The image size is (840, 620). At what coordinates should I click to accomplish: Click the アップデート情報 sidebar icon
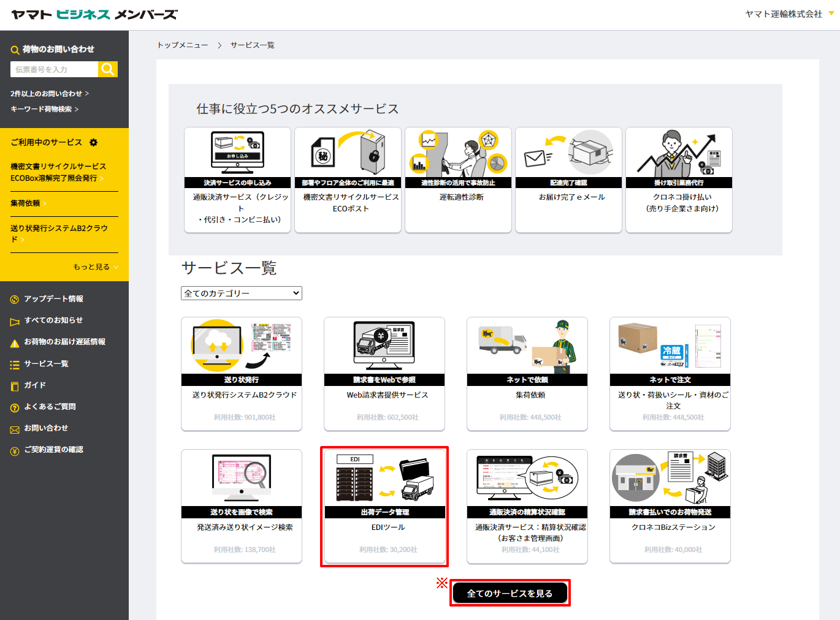[x=15, y=300]
